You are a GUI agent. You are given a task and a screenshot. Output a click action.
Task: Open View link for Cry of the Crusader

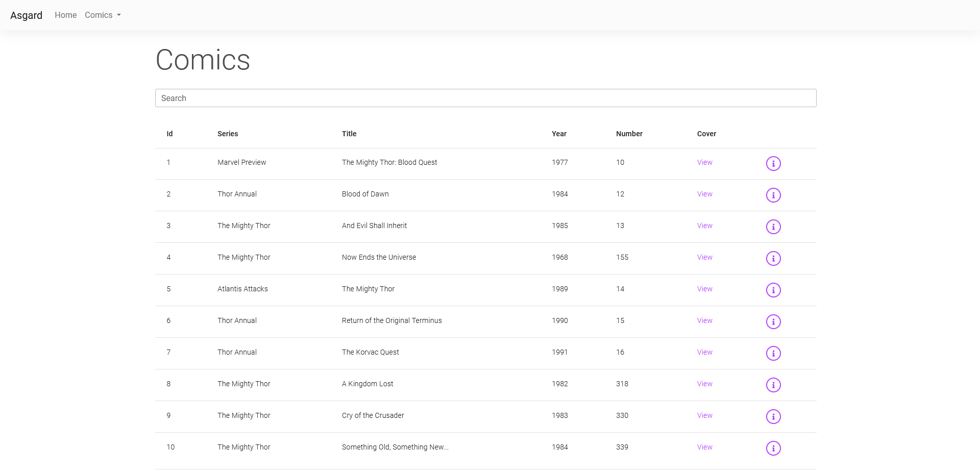click(704, 415)
